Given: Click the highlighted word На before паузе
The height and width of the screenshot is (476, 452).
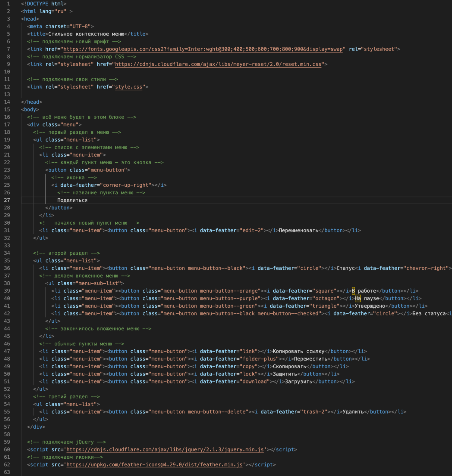Looking at the screenshot, I should coord(357,298).
